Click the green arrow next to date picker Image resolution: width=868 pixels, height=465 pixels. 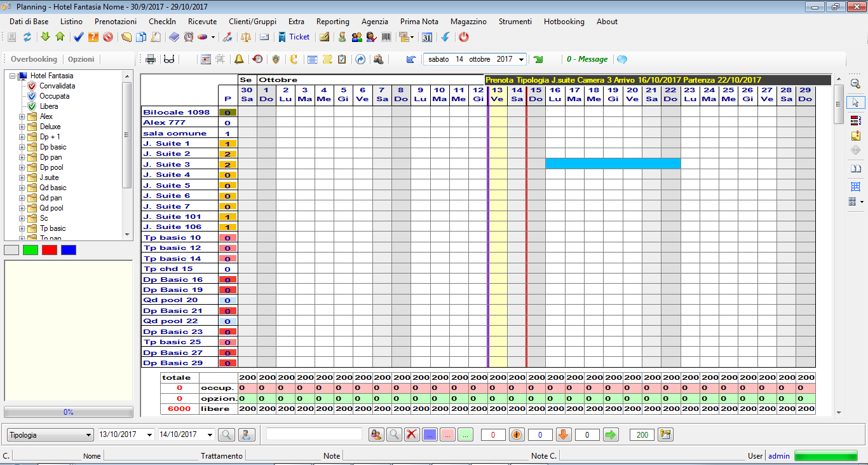pos(538,59)
